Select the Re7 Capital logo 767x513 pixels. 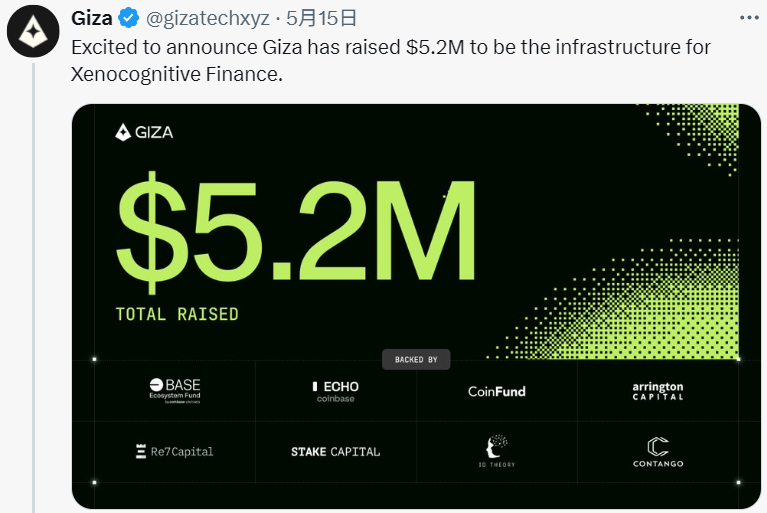point(174,451)
